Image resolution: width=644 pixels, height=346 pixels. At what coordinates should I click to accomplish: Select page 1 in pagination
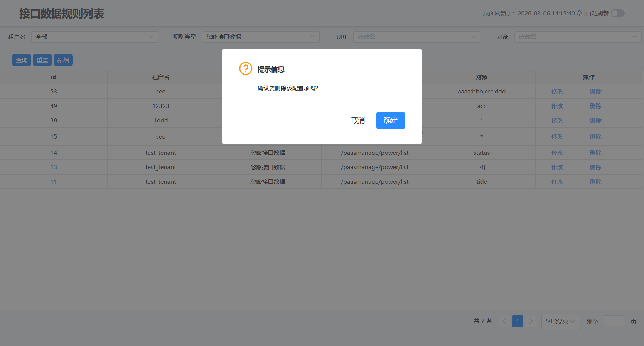point(518,321)
